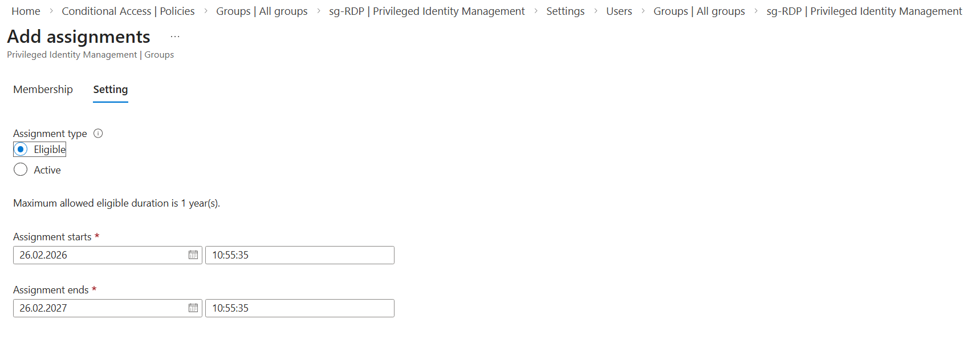The width and height of the screenshot is (980, 351).
Task: Open sg-RDP breadcrumb right before Settings
Action: 426,11
